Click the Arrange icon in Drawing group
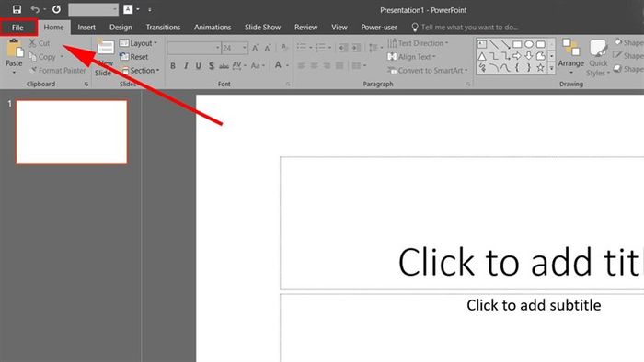 (571, 56)
